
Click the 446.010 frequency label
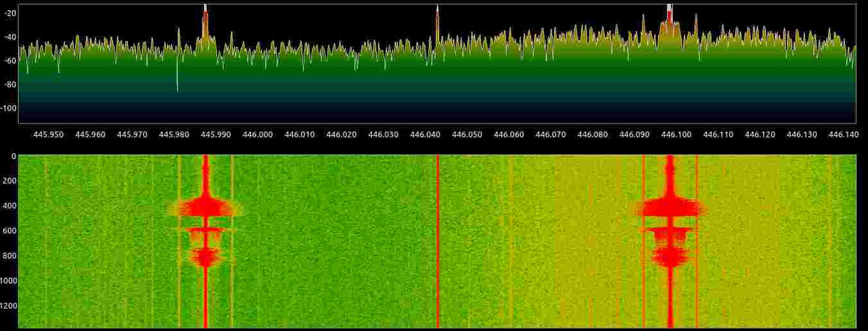(300, 134)
